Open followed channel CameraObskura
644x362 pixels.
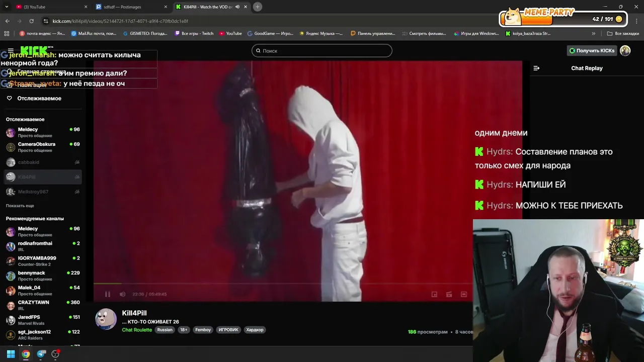[43, 147]
